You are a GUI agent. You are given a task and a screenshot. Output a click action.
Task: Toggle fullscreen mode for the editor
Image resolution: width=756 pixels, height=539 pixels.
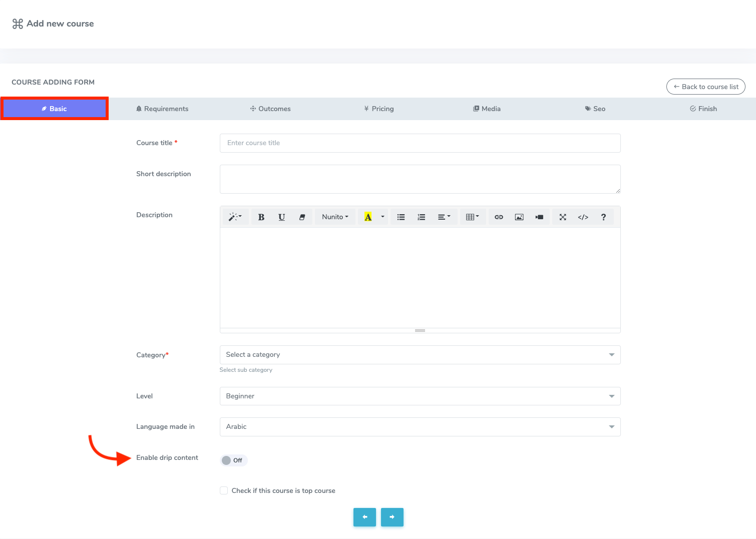(563, 217)
